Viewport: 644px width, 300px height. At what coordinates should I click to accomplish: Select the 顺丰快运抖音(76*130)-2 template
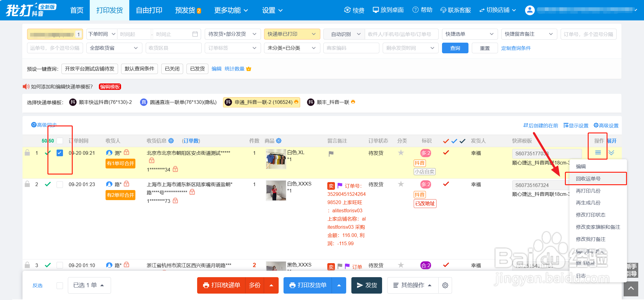click(x=100, y=102)
